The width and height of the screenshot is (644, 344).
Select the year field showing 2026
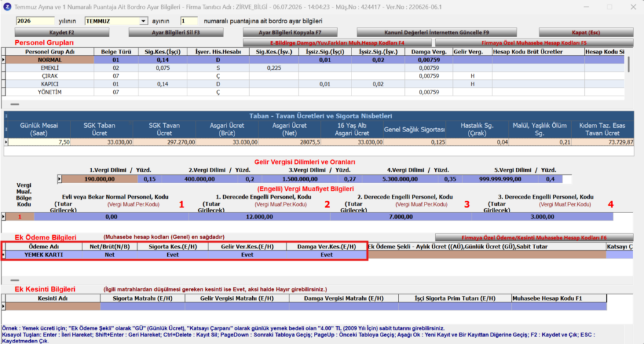(35, 21)
